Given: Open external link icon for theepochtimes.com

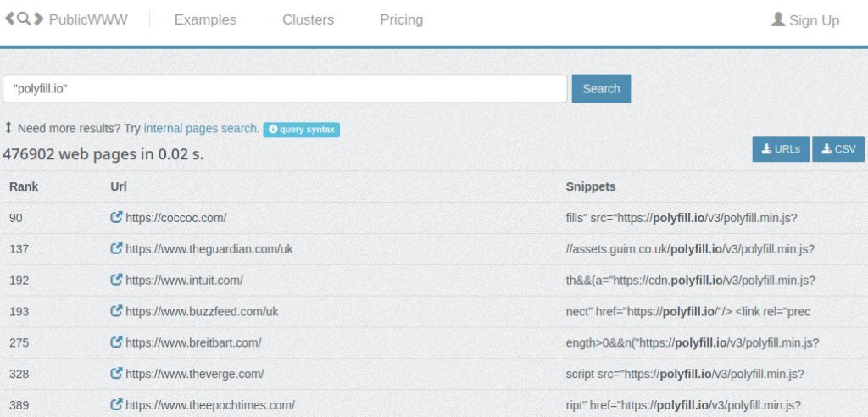Looking at the screenshot, I should click(117, 405).
